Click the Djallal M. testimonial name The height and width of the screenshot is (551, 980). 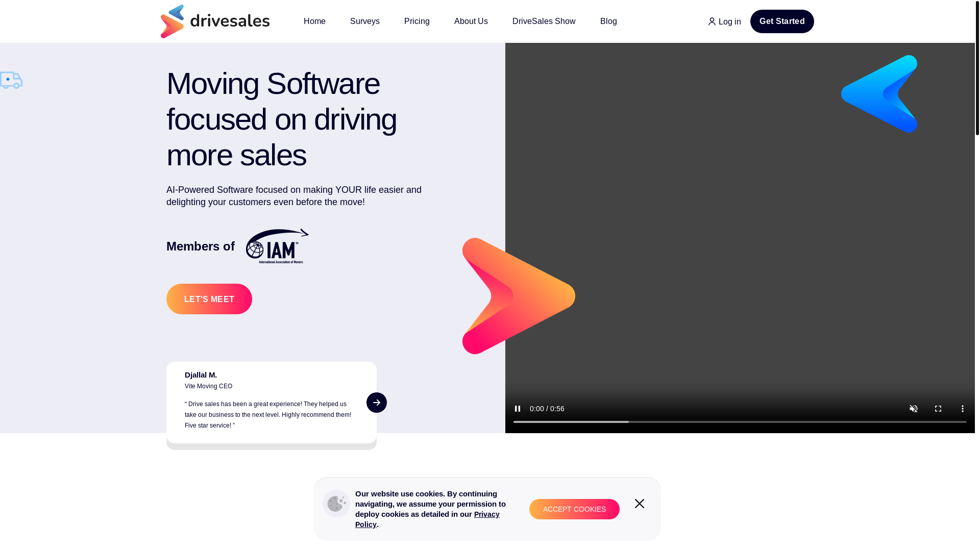click(201, 375)
